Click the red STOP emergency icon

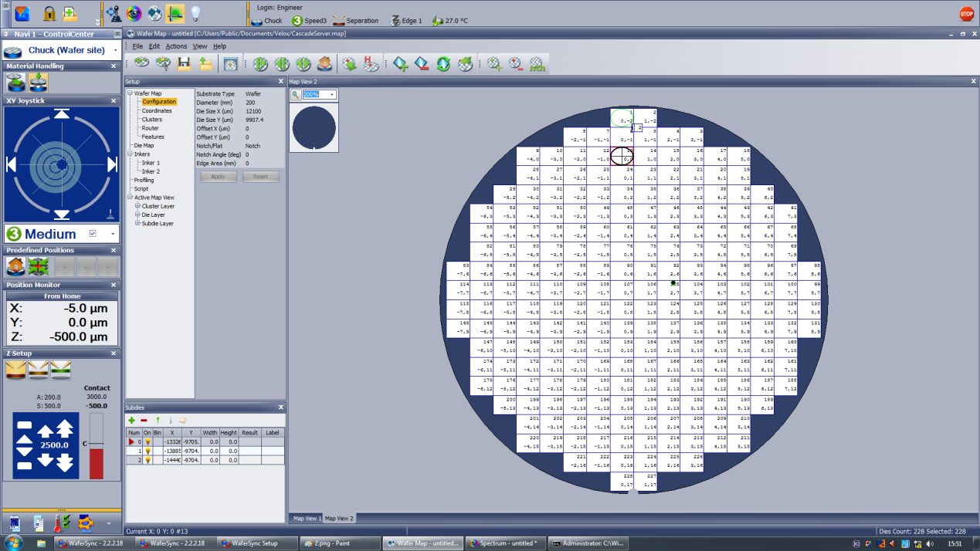pos(966,14)
